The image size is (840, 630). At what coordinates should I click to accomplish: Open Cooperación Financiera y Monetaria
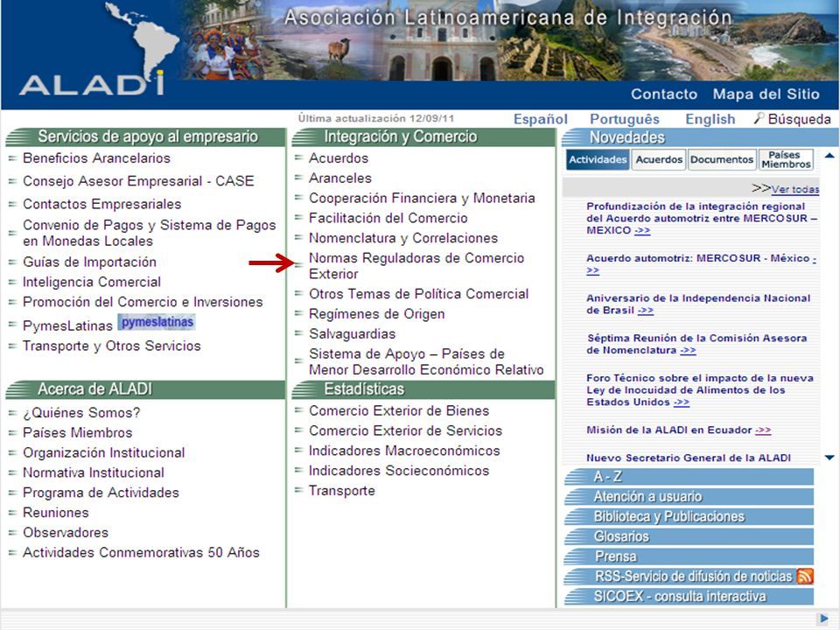(x=422, y=198)
